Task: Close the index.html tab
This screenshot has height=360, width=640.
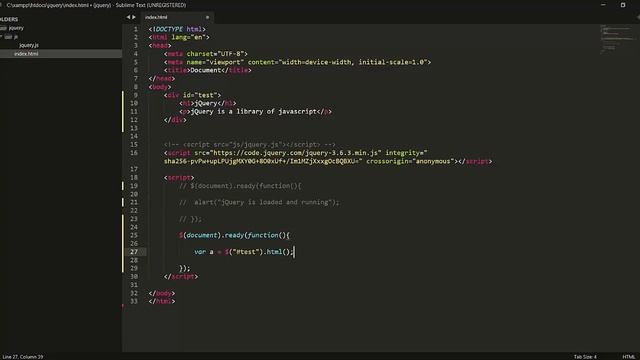Action: (x=207, y=17)
